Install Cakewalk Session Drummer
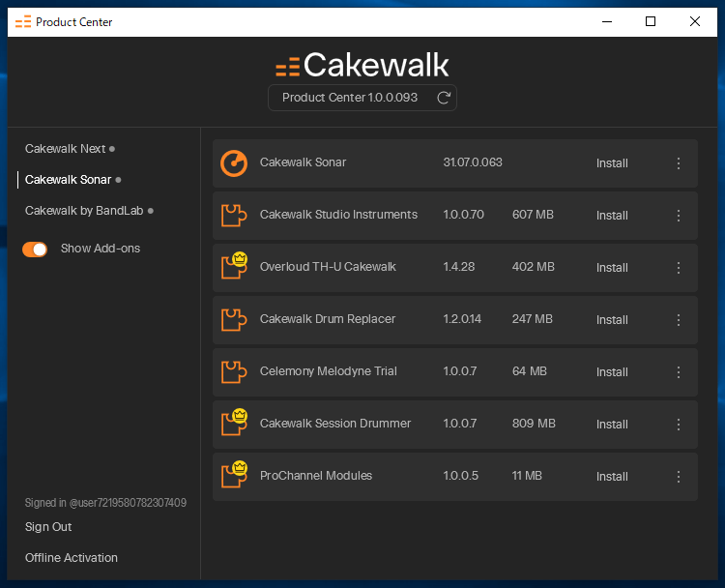Screen dimensions: 725x588 pyautogui.click(x=612, y=425)
